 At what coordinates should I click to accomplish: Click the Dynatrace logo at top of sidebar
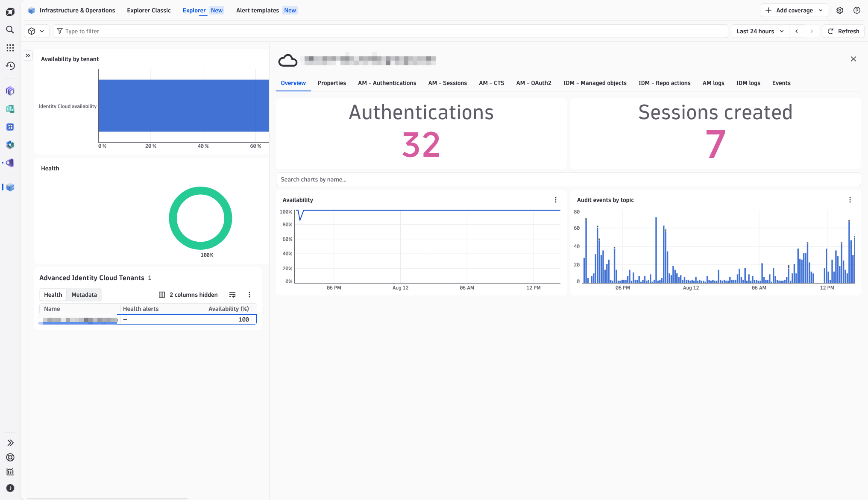10,12
